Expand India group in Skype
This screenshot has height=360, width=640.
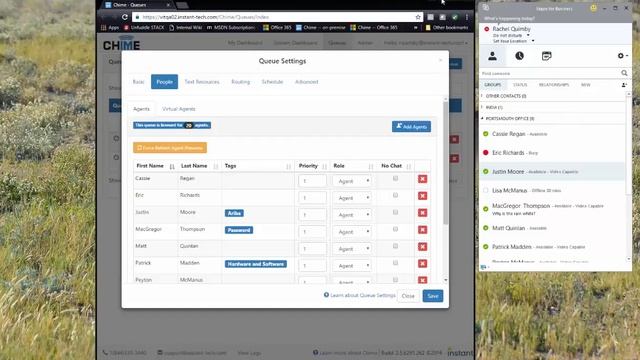[x=482, y=107]
